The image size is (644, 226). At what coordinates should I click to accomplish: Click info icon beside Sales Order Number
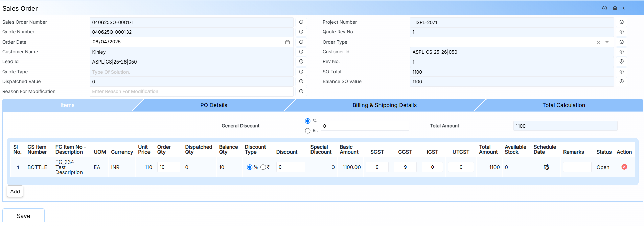pos(301,22)
